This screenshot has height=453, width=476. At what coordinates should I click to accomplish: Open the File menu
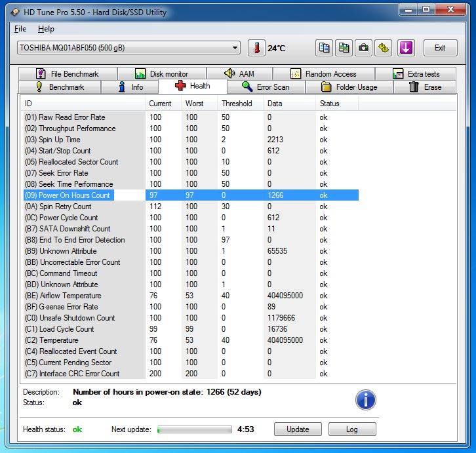pos(20,29)
